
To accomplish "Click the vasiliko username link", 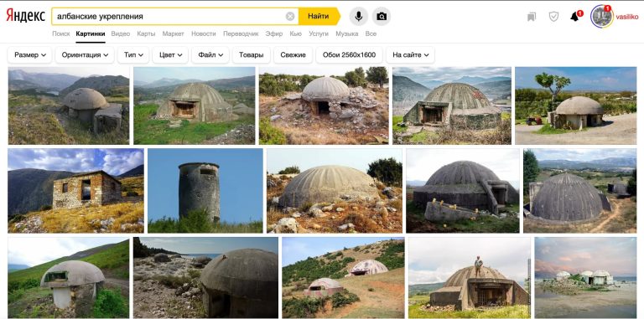I will [626, 17].
